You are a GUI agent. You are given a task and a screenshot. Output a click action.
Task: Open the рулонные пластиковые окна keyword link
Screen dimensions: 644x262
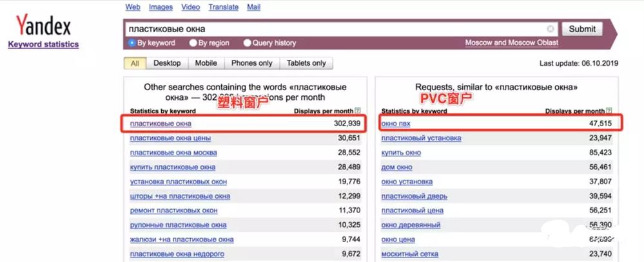(x=179, y=225)
